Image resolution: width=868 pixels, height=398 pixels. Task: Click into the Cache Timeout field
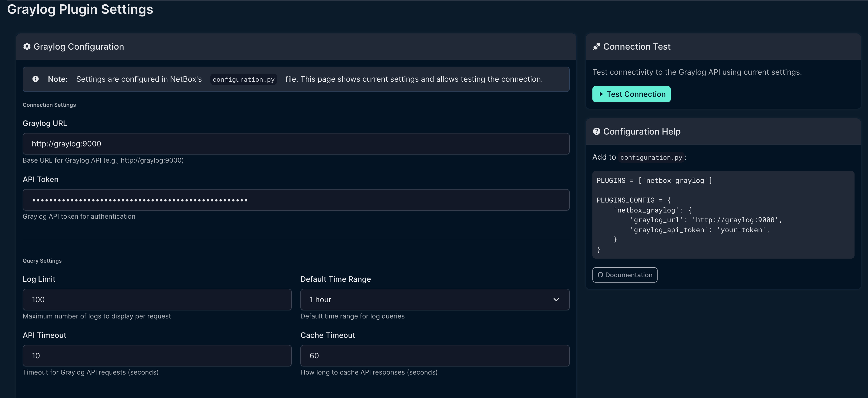pos(435,355)
